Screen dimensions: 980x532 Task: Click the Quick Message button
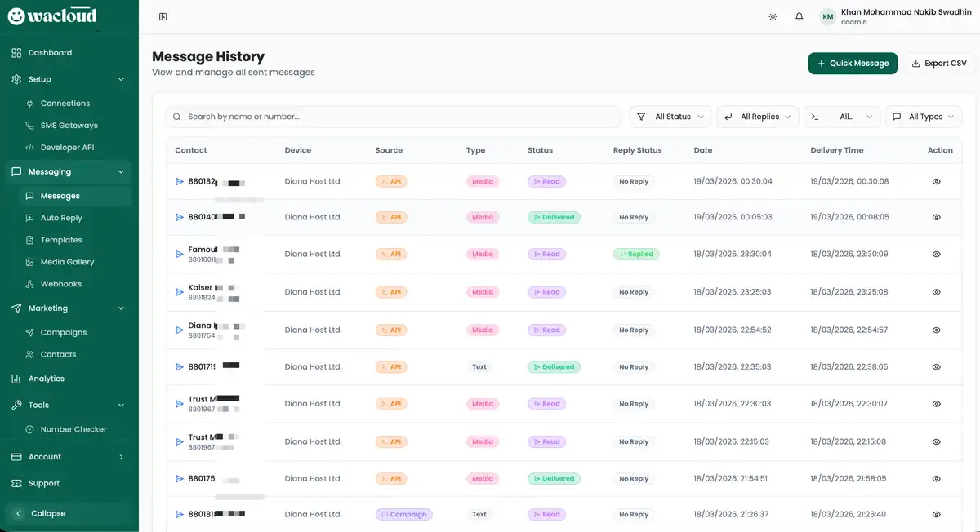853,64
